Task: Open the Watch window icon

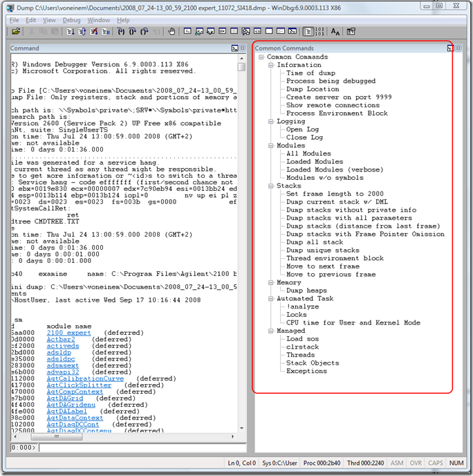Action: coord(199,31)
